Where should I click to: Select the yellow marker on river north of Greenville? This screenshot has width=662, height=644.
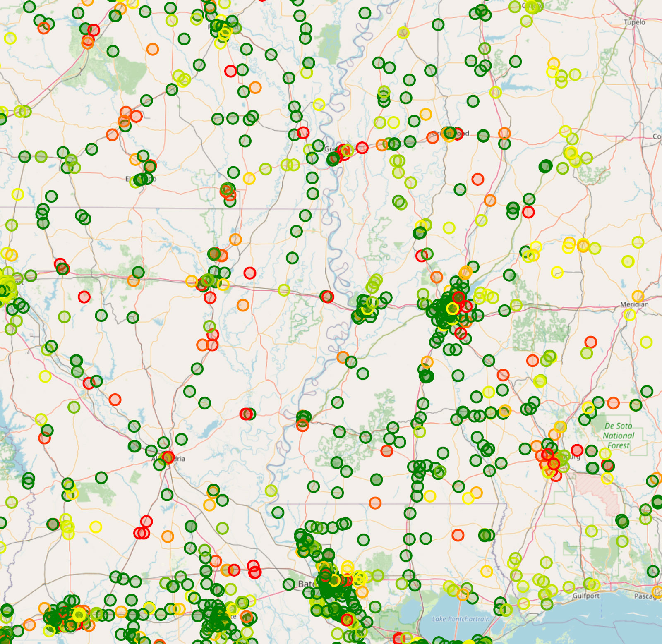pos(319,105)
